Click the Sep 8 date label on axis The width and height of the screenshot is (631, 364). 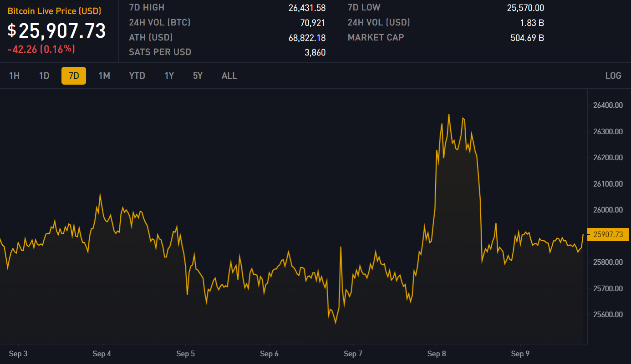point(437,354)
